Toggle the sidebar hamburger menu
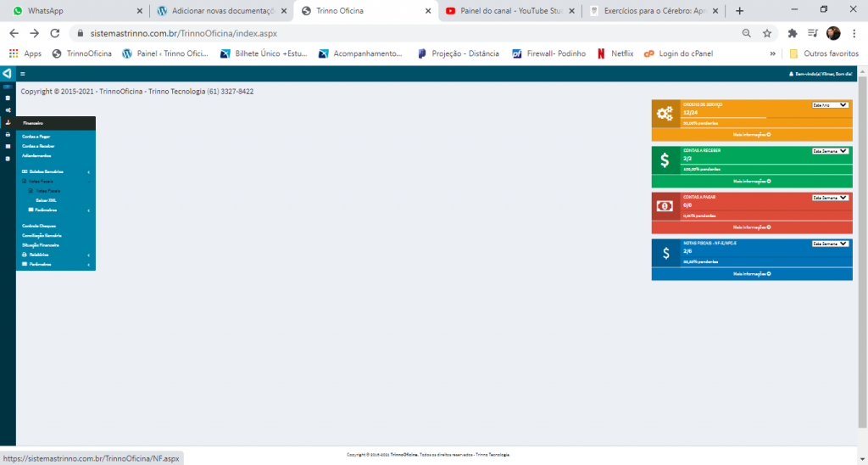Viewport: 868px width, 465px height. pos(23,74)
